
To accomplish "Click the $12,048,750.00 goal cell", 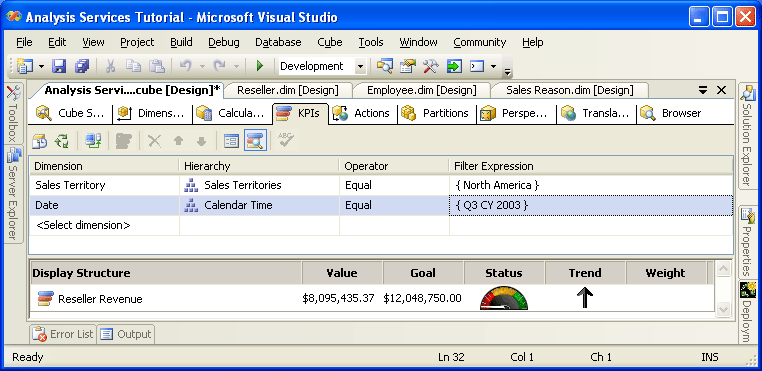I will [x=422, y=299].
